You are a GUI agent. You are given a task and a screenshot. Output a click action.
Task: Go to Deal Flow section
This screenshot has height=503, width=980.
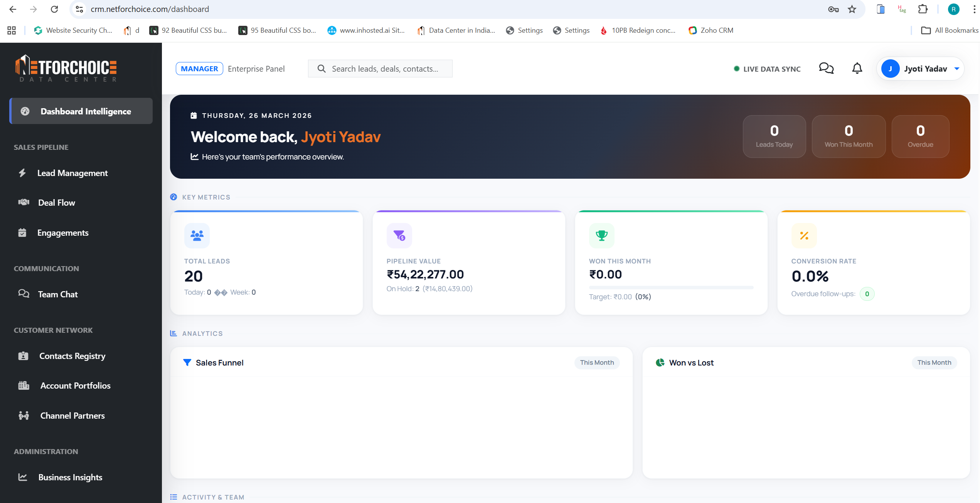coord(56,203)
